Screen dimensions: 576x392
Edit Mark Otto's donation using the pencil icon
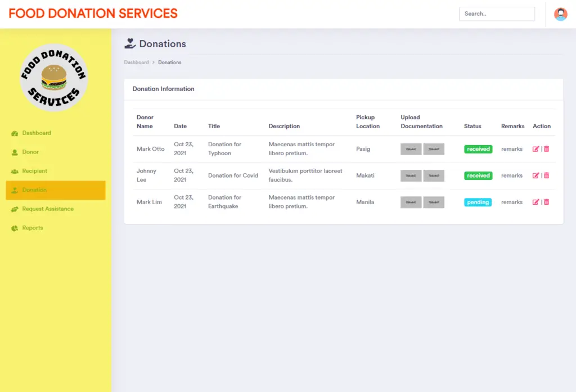click(535, 148)
